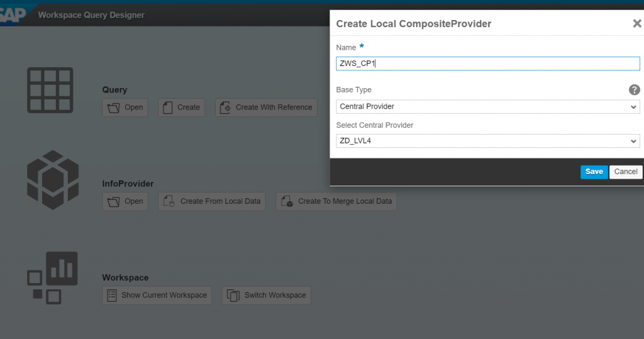
Task: Click the InfoProvider cube icon
Action: 53,180
